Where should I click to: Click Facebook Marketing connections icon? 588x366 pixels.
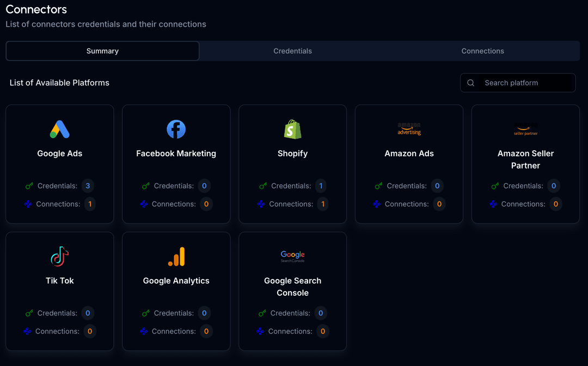coord(144,204)
